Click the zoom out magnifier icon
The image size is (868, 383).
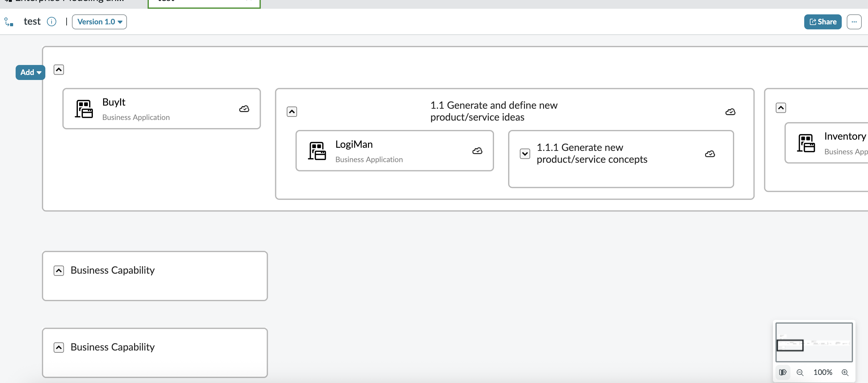[800, 372]
